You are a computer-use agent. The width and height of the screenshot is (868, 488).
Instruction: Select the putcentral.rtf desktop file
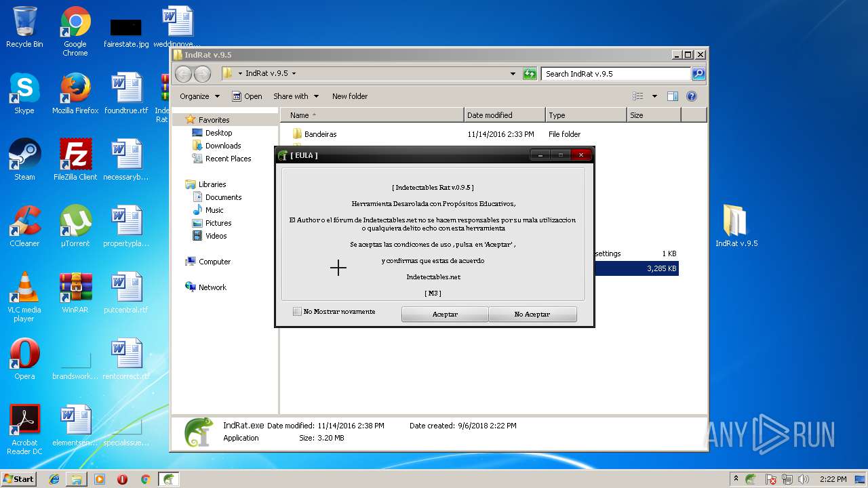point(126,293)
